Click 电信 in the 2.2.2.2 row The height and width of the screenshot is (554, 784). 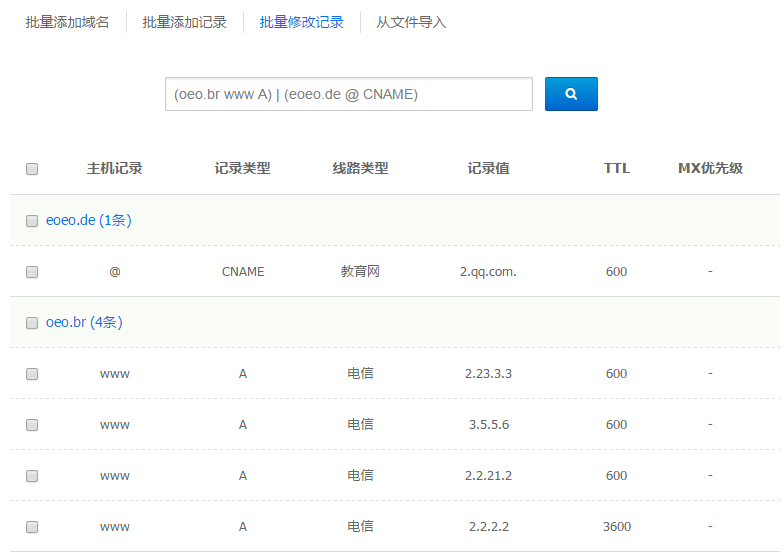[360, 526]
